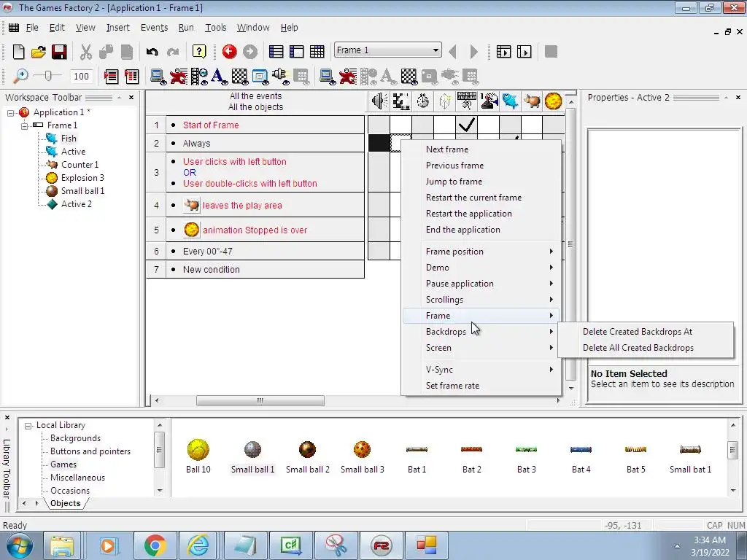Choose Delete Created Backdrops At
The height and width of the screenshot is (560, 747).
pyautogui.click(x=646, y=332)
